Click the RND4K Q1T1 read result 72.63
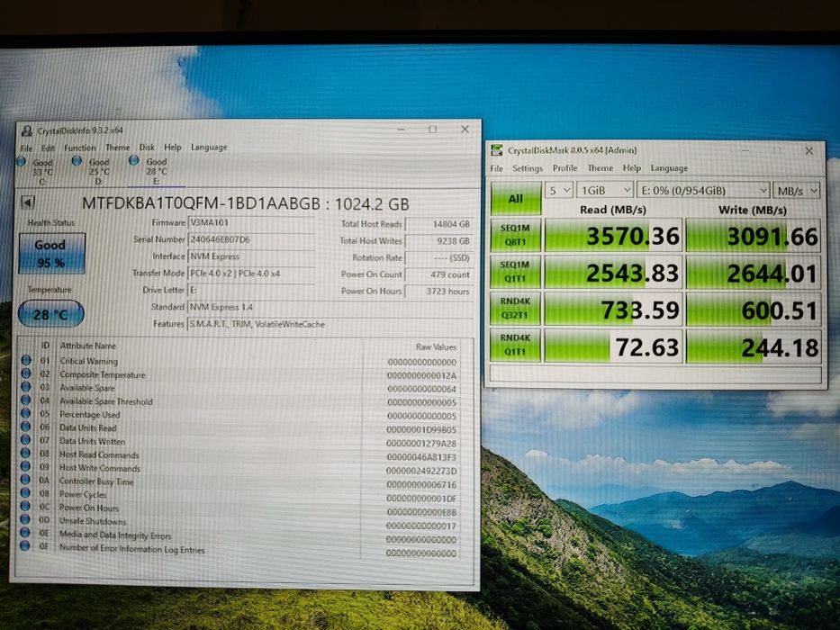The image size is (840, 630). [x=613, y=346]
